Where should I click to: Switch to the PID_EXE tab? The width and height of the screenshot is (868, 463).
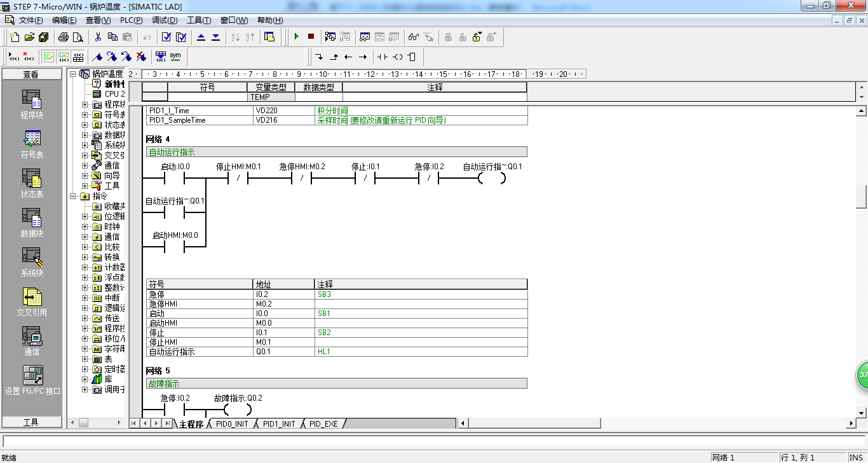tap(323, 424)
